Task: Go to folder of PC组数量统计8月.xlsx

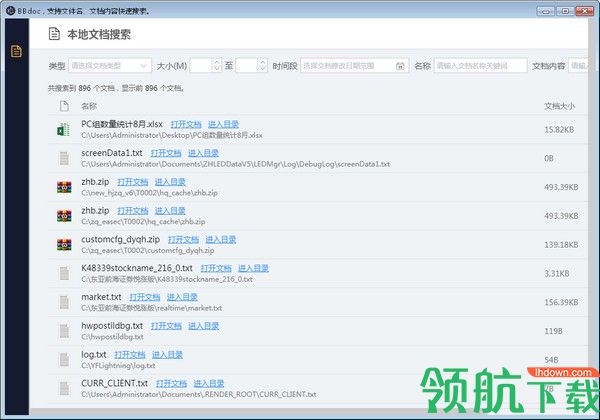Action: tap(223, 124)
